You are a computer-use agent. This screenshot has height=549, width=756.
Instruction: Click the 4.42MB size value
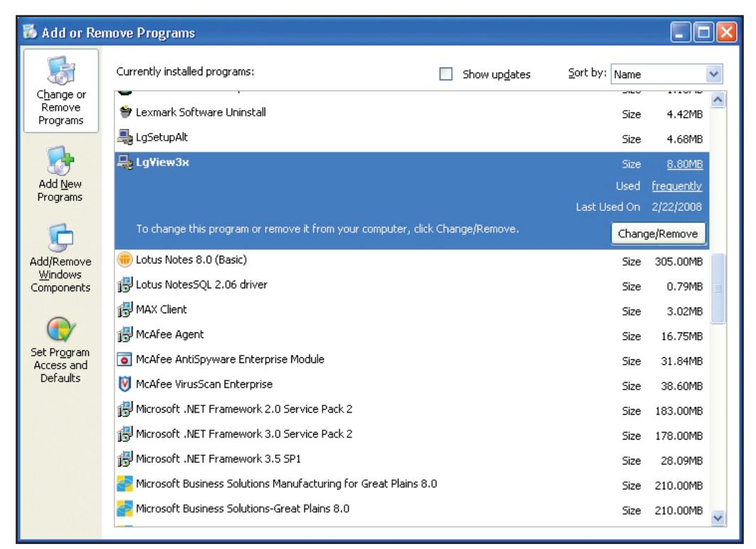(685, 115)
